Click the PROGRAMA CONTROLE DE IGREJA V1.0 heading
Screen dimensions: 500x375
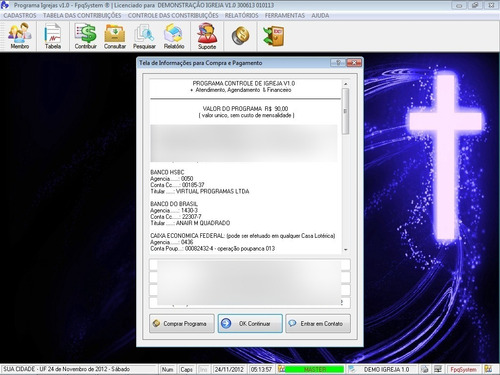[x=244, y=83]
